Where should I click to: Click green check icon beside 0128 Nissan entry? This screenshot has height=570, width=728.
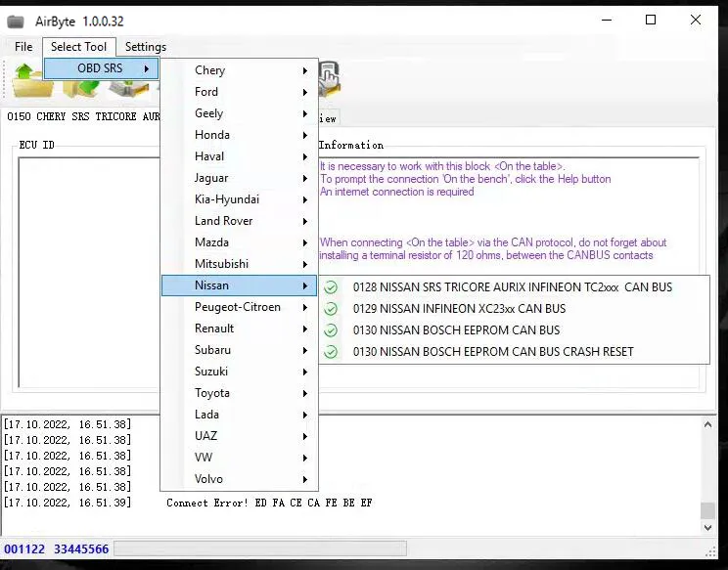[331, 287]
